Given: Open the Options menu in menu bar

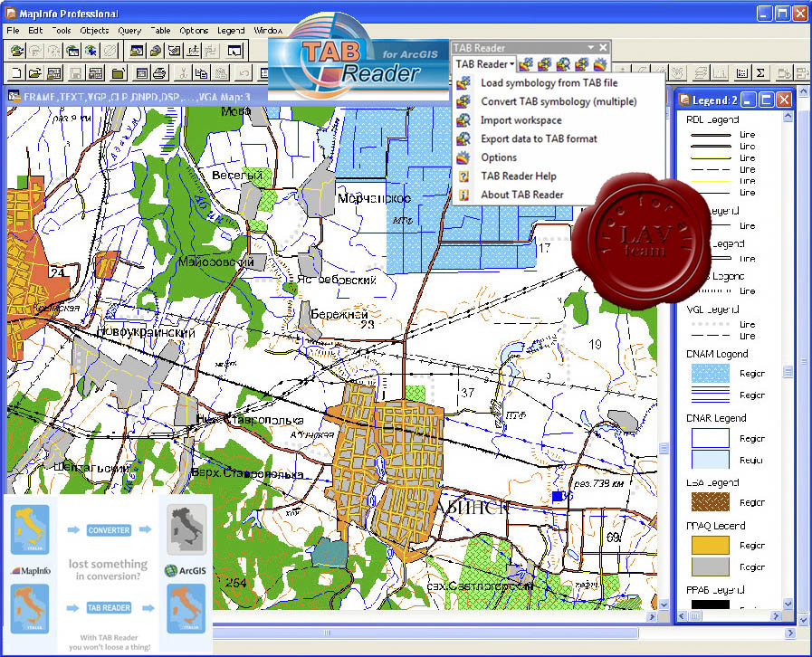Looking at the screenshot, I should click(194, 31).
